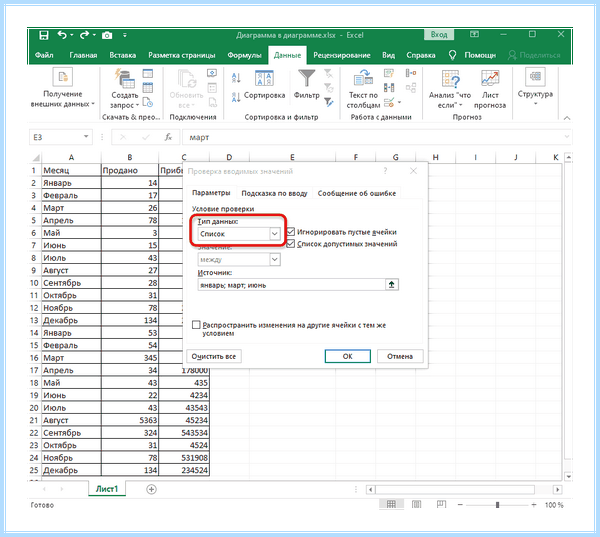600x537 pixels.
Task: Switch to Page Layout view icon
Action: click(416, 504)
